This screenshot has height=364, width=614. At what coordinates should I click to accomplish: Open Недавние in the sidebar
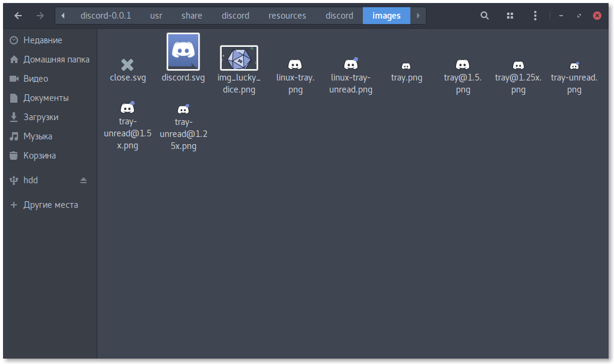(x=50, y=40)
